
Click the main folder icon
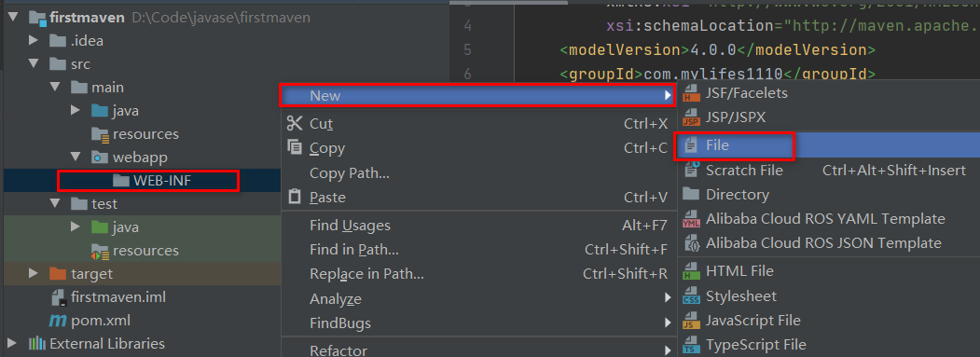tap(78, 88)
